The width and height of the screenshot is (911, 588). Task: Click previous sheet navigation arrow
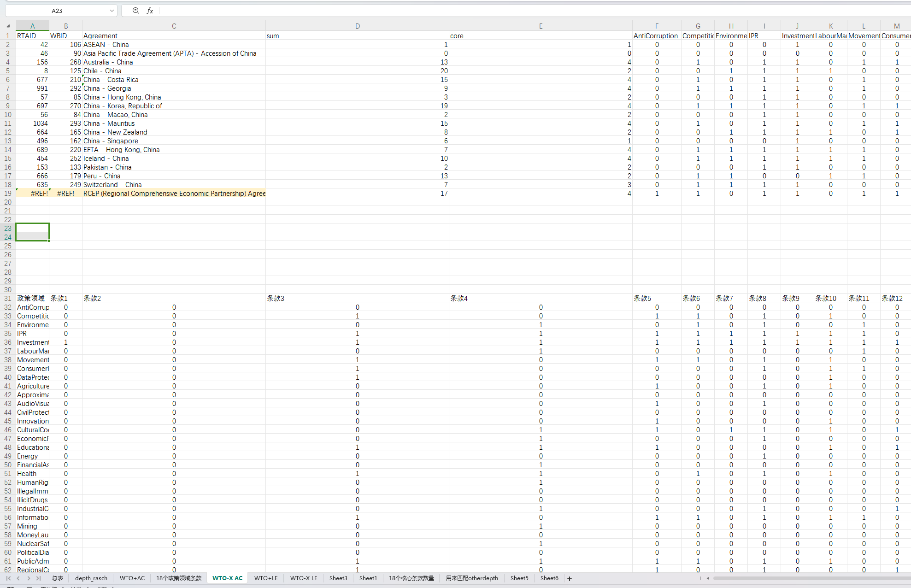click(x=18, y=578)
